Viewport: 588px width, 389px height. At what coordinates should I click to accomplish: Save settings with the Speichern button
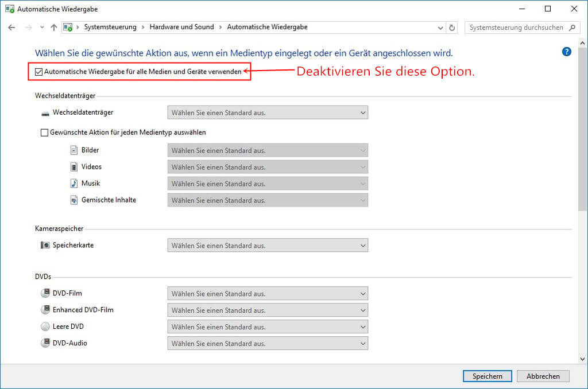click(x=487, y=376)
